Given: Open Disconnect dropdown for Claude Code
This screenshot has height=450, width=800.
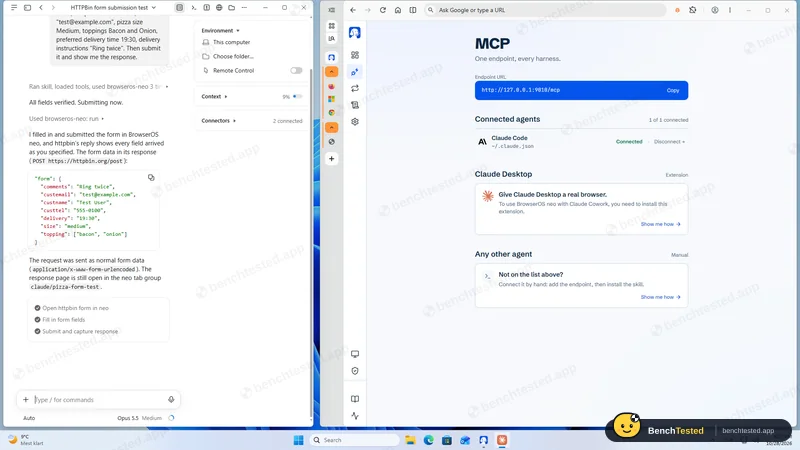Looking at the screenshot, I should click(669, 142).
